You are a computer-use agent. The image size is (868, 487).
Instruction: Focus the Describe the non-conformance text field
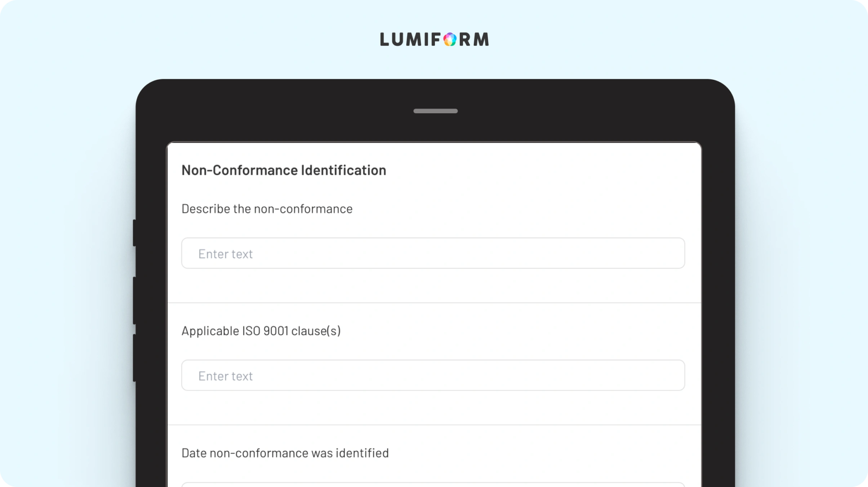[x=433, y=253]
